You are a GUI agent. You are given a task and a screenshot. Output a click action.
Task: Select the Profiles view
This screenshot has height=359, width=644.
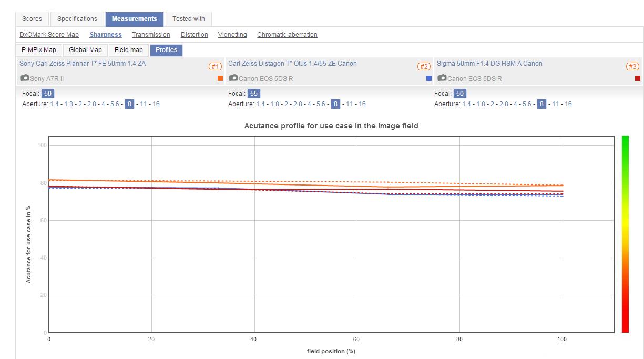pyautogui.click(x=166, y=50)
